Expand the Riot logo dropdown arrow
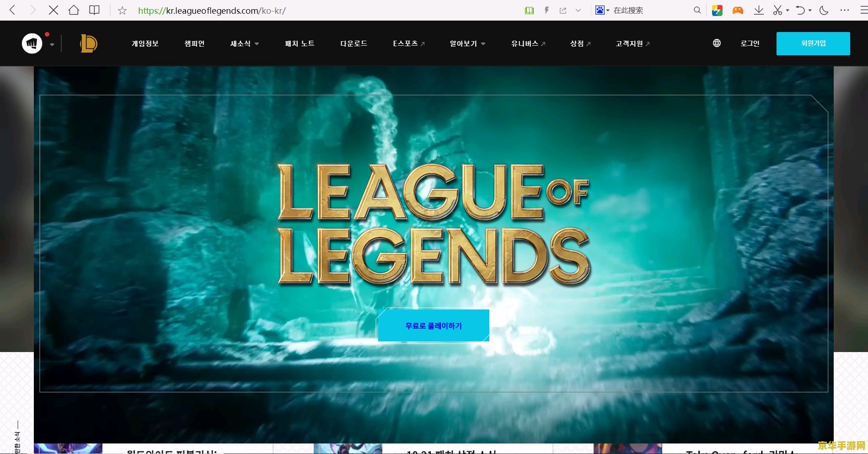Viewport: 868px width, 454px height. click(x=52, y=45)
